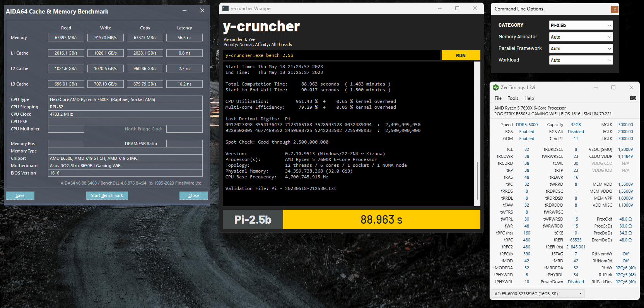644x308 pixels.
Task: Click the tREFI value 65535
Action: point(576,240)
